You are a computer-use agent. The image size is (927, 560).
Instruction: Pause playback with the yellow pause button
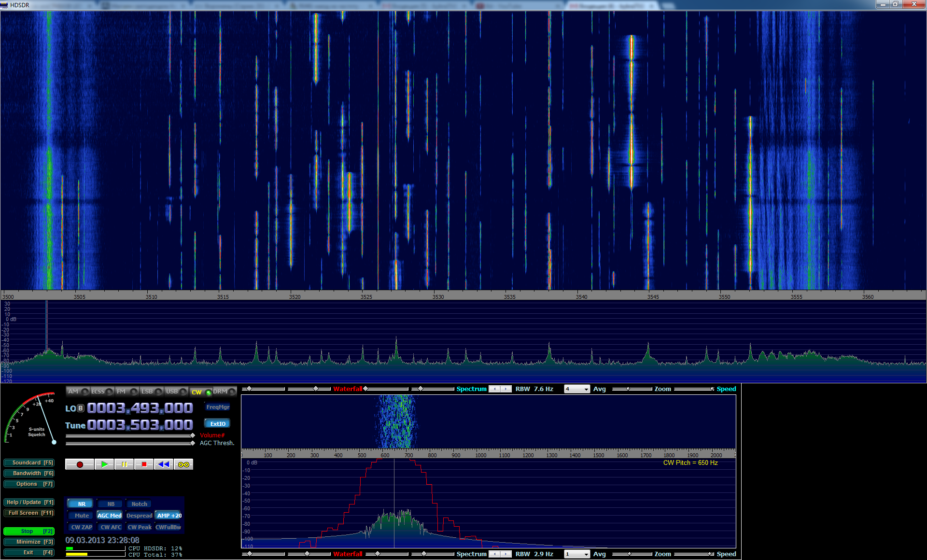point(124,464)
